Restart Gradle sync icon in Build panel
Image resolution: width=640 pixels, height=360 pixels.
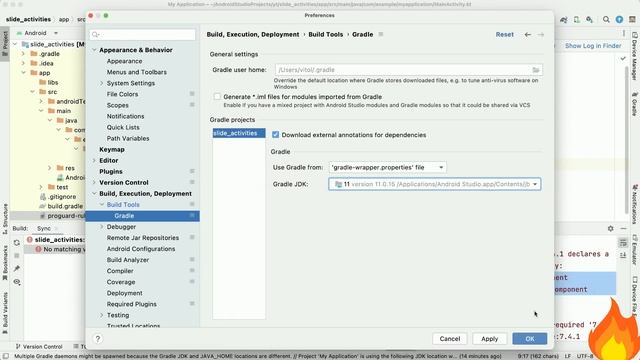(x=17, y=243)
